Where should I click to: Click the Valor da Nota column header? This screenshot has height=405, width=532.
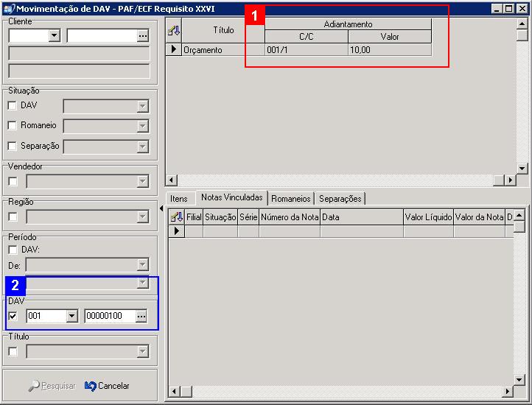pos(479,217)
